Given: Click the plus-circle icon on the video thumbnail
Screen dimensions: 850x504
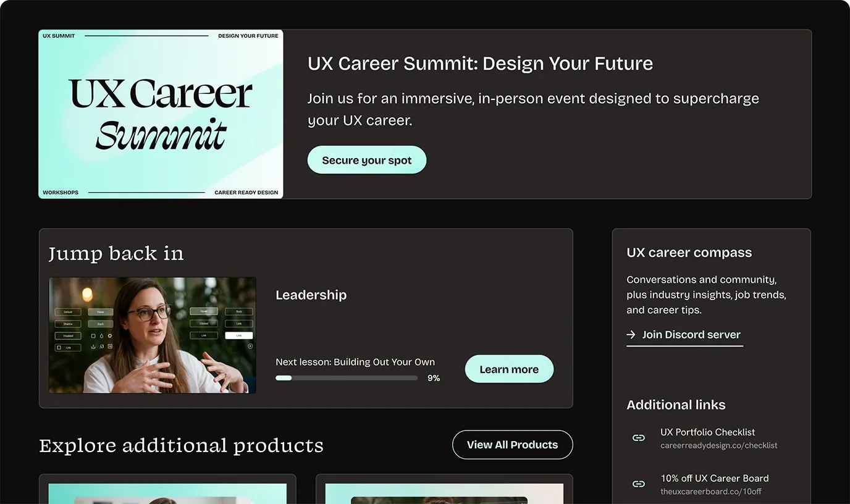Looking at the screenshot, I should pyautogui.click(x=250, y=346).
